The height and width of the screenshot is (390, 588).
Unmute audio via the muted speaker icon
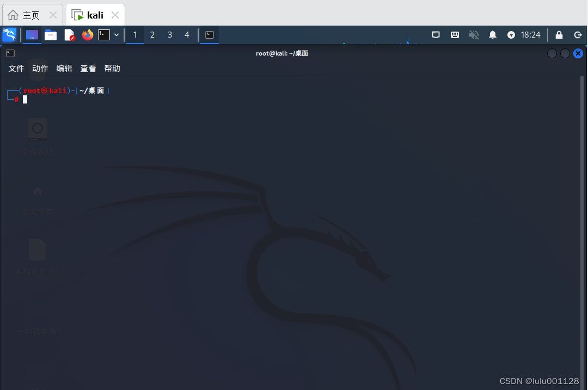pos(474,34)
